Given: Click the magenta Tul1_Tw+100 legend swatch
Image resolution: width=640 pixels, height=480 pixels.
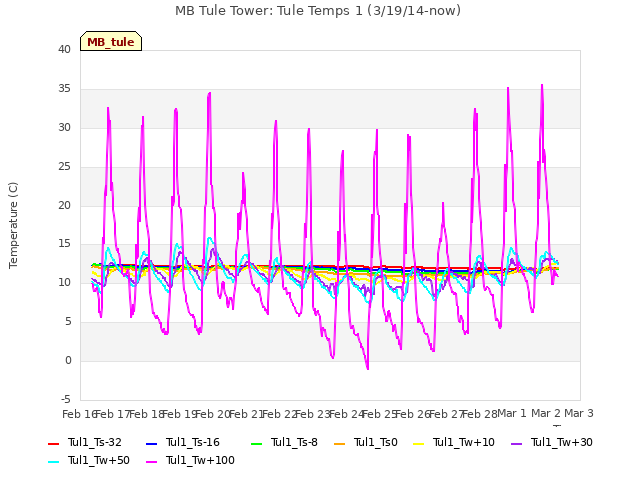Looking at the screenshot, I should point(151,462).
